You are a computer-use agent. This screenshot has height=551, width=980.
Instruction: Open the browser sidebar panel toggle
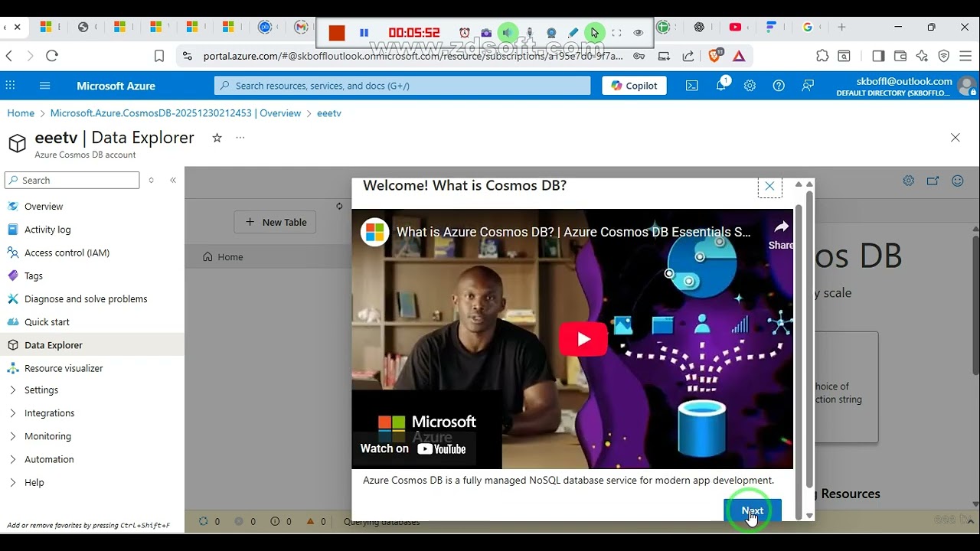click(x=878, y=56)
